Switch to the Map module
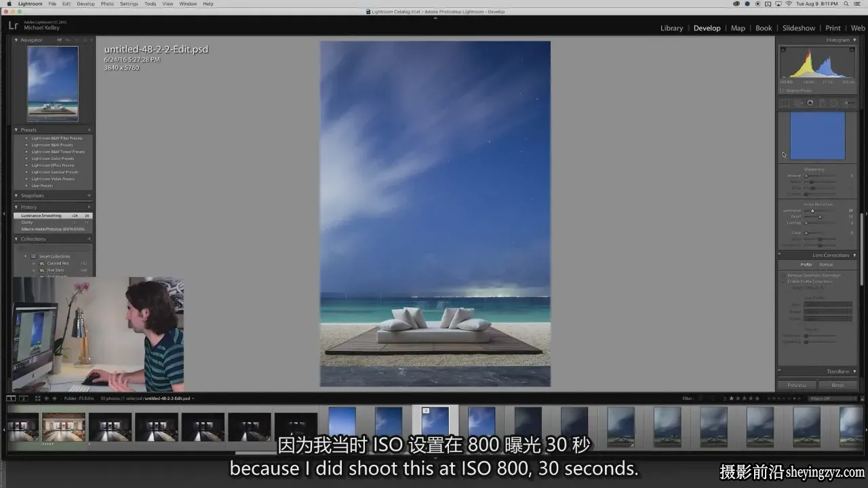The height and width of the screenshot is (488, 868). point(738,28)
